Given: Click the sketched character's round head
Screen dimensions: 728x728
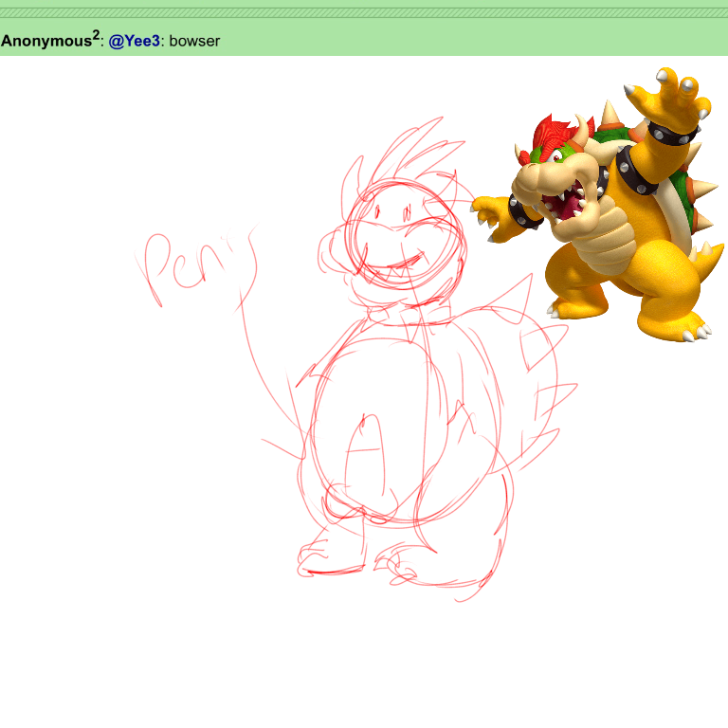Looking at the screenshot, I should pos(403,237).
